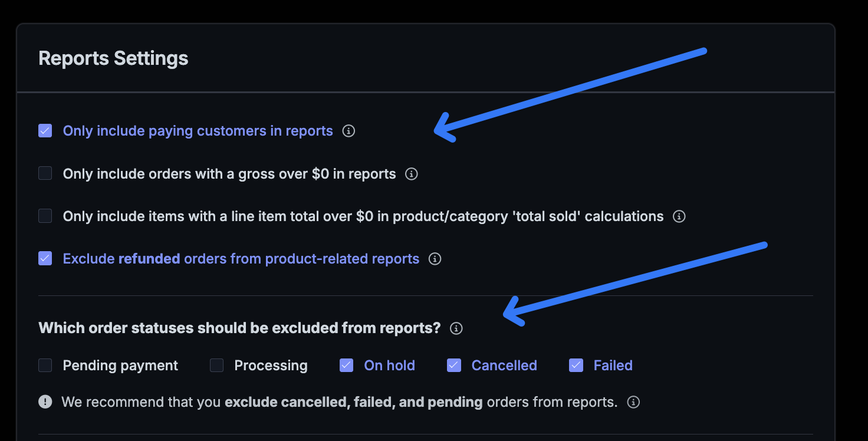
Task: Click info icon beside order statuses question
Action: (456, 328)
